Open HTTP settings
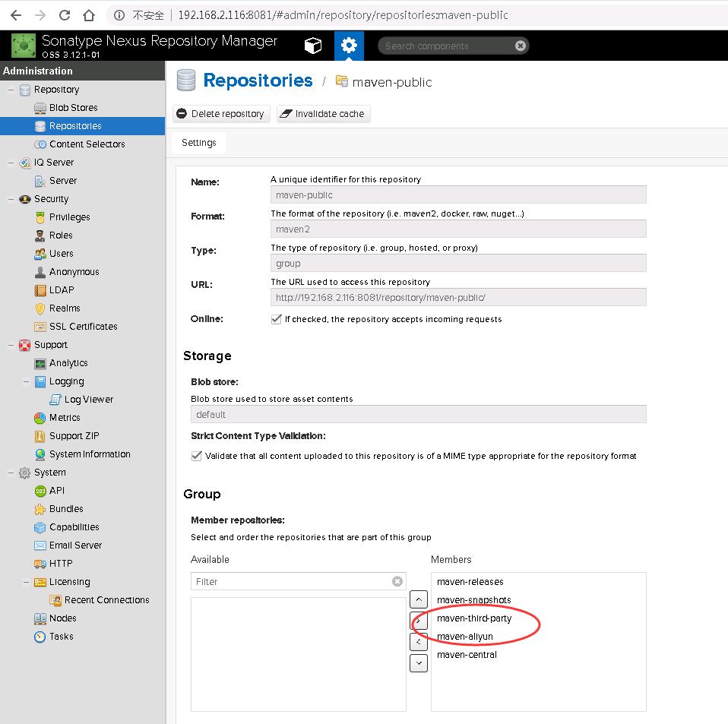 61,564
